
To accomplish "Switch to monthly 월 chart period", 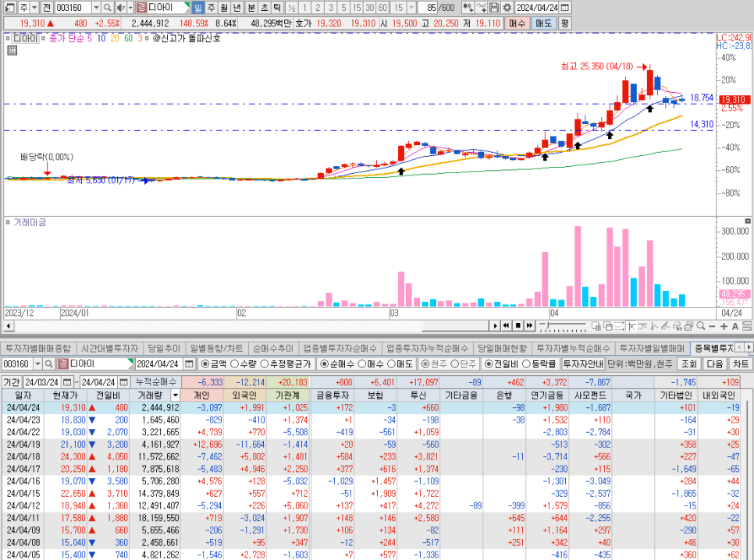I will [224, 8].
